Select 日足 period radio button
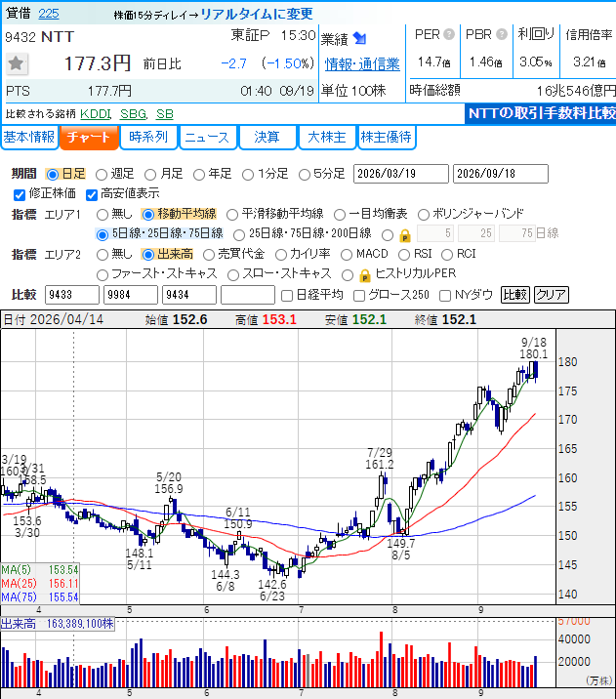The height and width of the screenshot is (699, 616). 53,175
